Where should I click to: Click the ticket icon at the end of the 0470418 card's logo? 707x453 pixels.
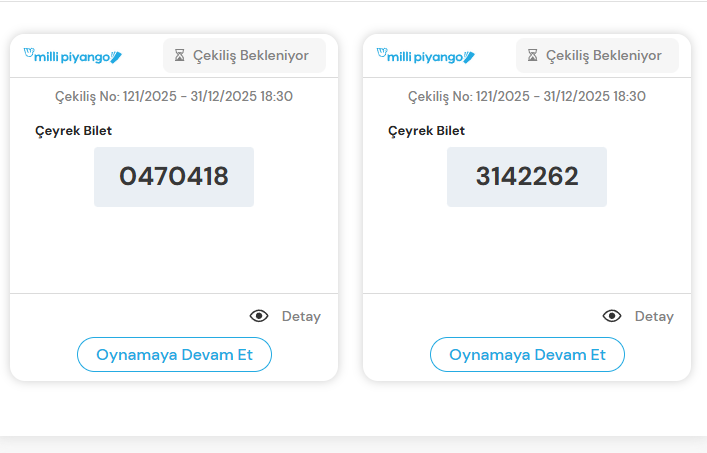[x=116, y=57]
